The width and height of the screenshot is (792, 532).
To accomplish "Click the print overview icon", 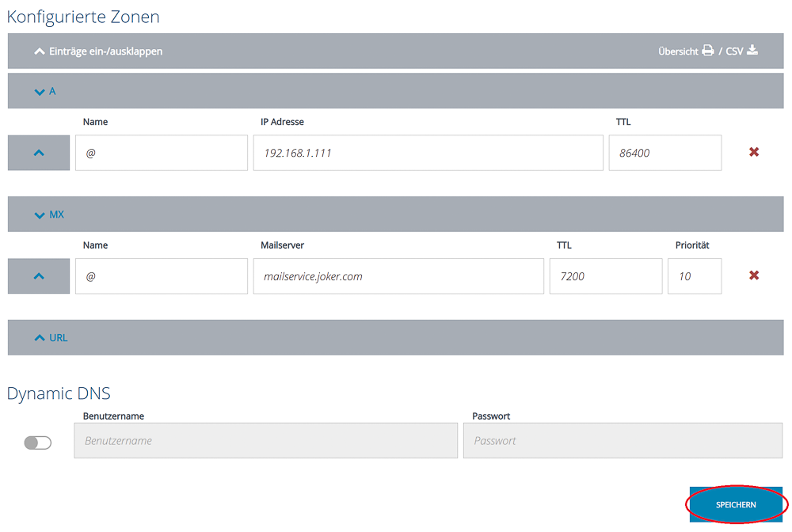I will [x=707, y=51].
